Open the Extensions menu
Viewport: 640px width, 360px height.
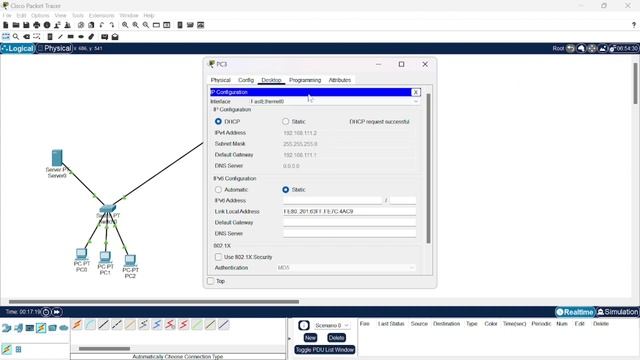click(102, 16)
